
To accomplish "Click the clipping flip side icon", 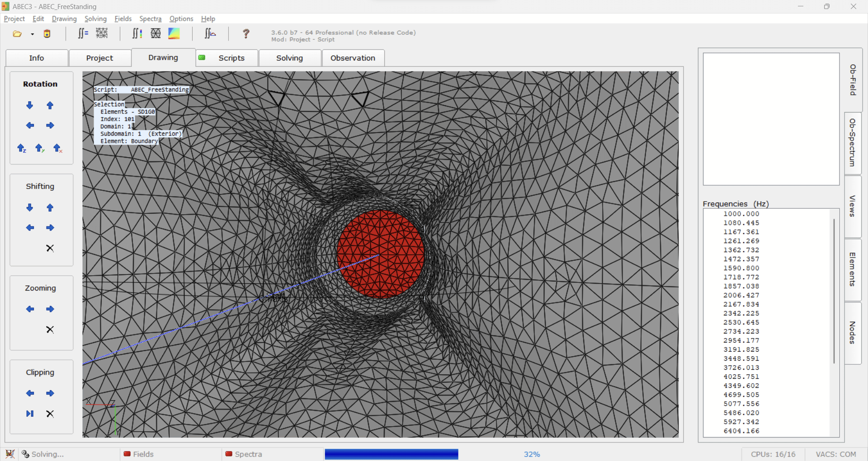I will [30, 414].
